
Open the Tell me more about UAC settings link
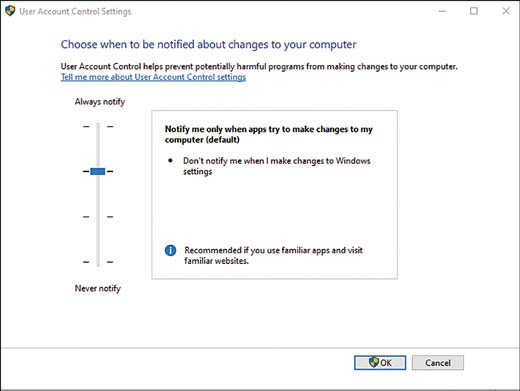coord(153,77)
